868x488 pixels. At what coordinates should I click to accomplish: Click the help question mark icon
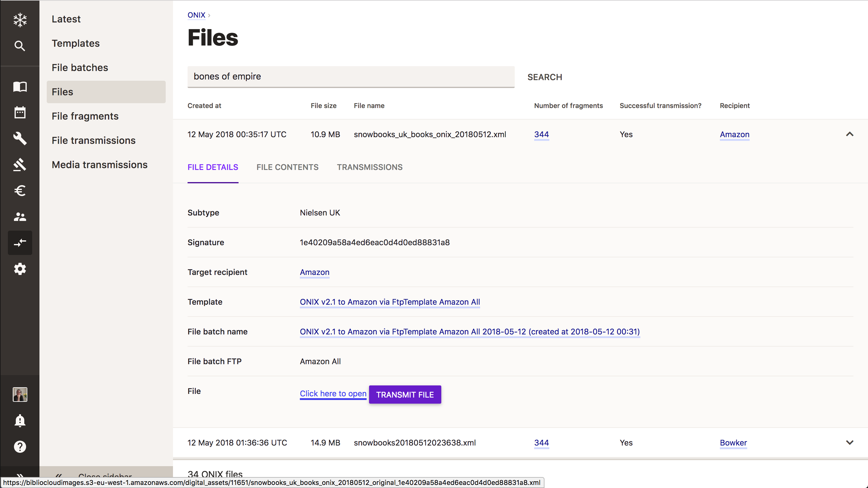click(20, 446)
